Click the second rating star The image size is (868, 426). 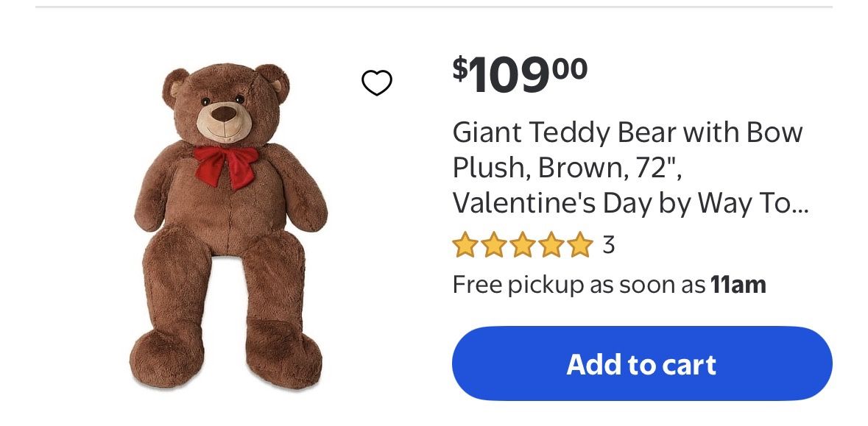(494, 245)
